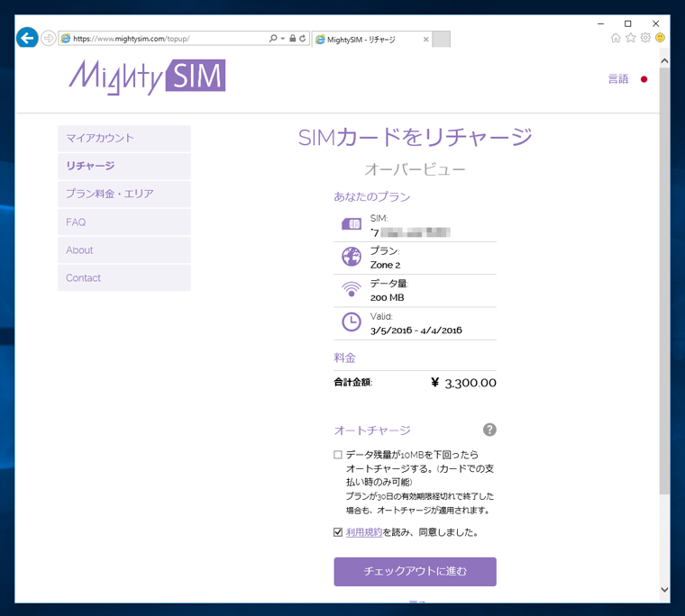The height and width of the screenshot is (616, 685).
Task: Open the address bar search dropdown arrow
Action: click(x=283, y=39)
